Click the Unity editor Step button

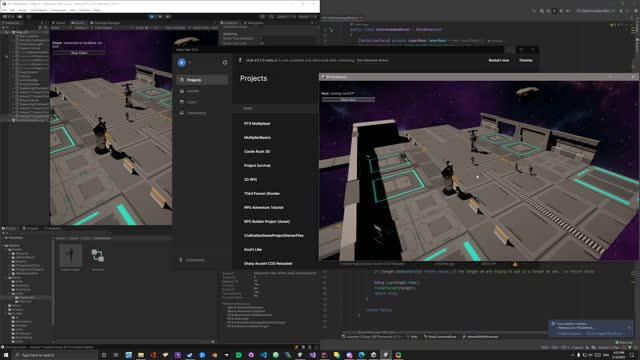click(x=168, y=17)
